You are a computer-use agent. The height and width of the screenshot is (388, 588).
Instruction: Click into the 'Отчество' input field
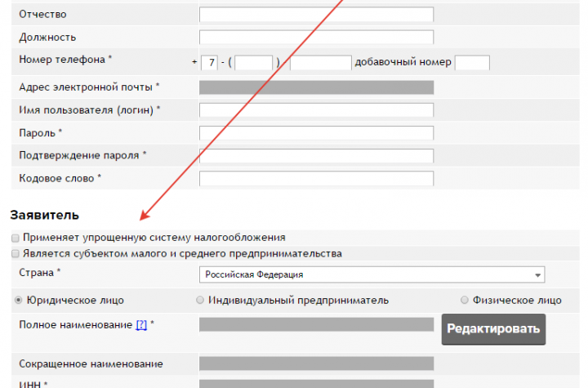pyautogui.click(x=316, y=15)
